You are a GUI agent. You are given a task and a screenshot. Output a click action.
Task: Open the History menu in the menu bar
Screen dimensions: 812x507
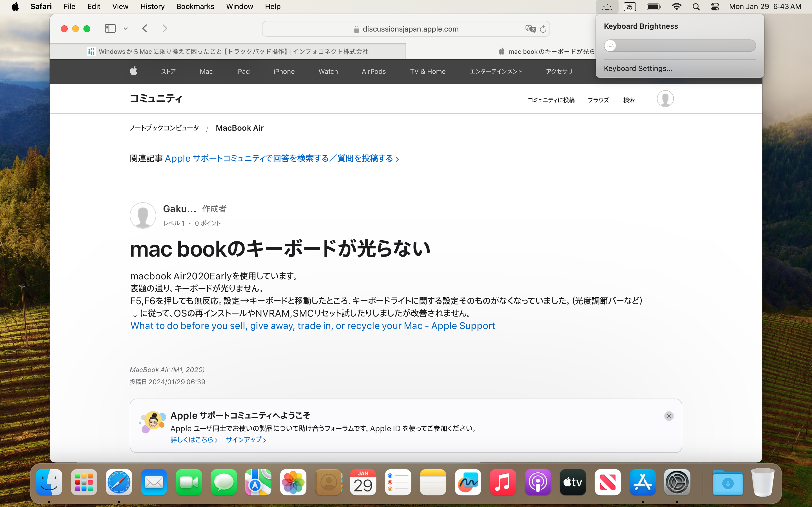coord(152,6)
